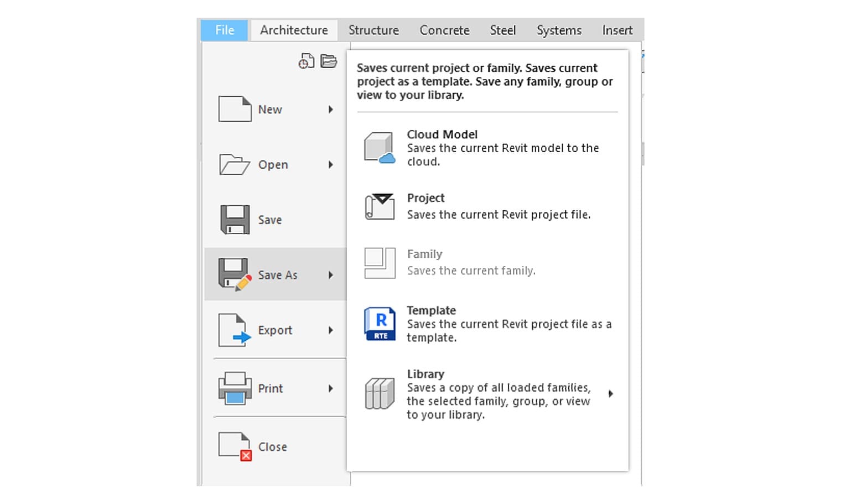Open the File tab
The width and height of the screenshot is (841, 504).
(225, 30)
